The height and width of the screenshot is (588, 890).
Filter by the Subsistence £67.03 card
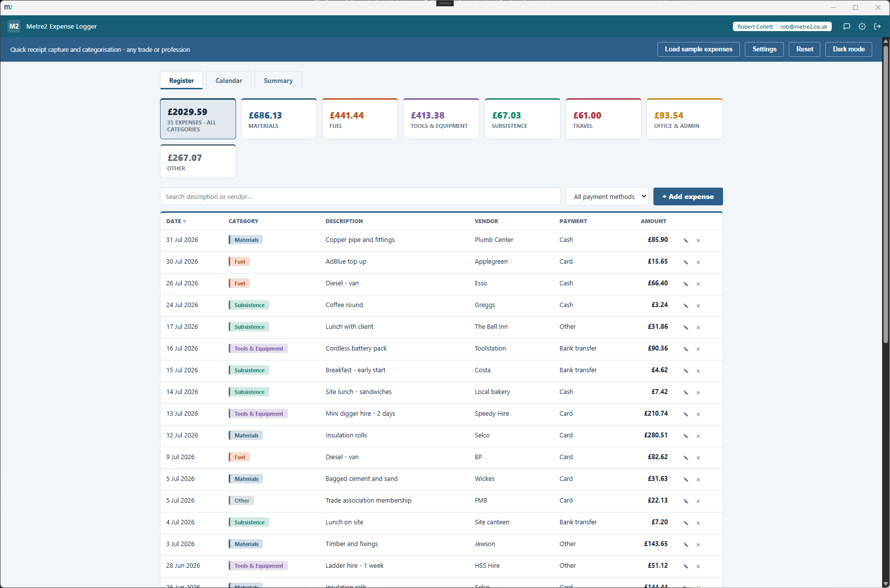coord(523,119)
